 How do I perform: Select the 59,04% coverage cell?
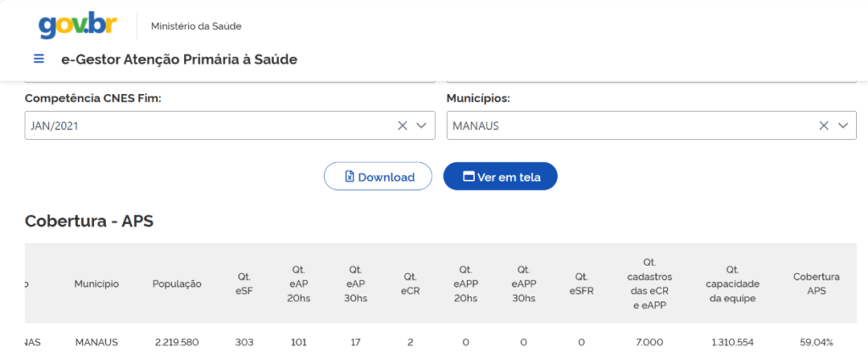[816, 342]
